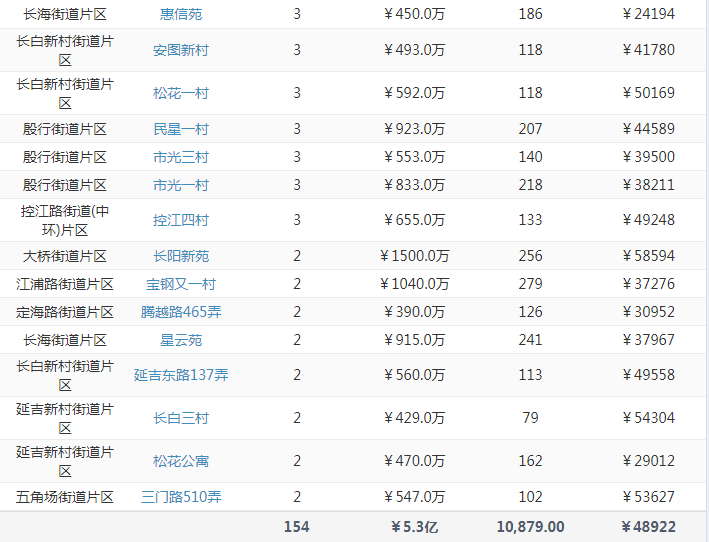This screenshot has height=542, width=709.
Task: Select the ¥49248 unit price cell
Action: point(648,220)
